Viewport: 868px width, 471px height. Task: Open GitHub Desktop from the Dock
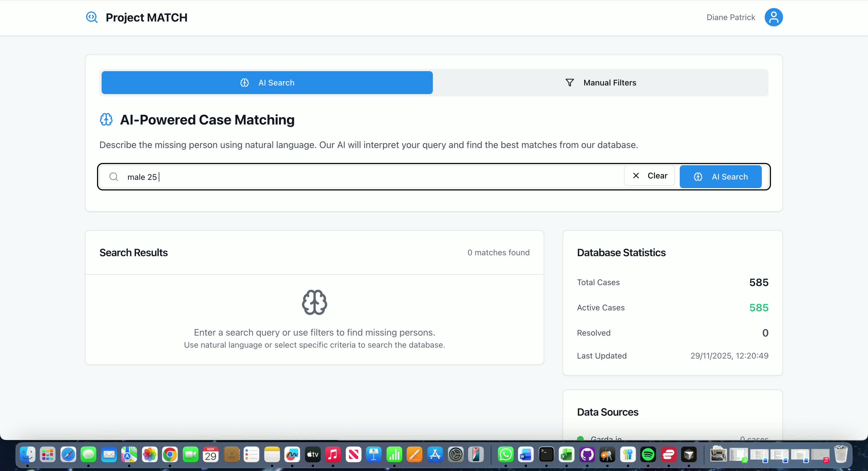[587, 454]
